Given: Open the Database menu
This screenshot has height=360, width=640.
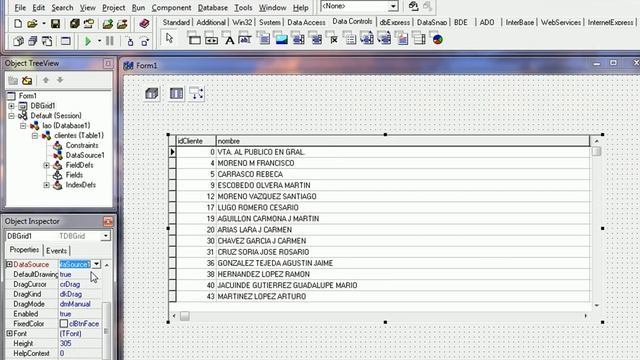Looking at the screenshot, I should (x=213, y=8).
